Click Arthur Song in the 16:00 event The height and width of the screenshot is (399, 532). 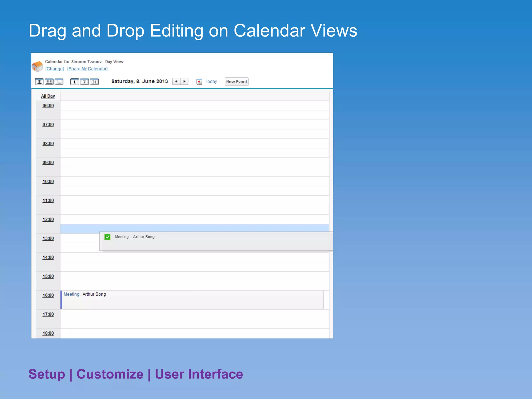(94, 294)
